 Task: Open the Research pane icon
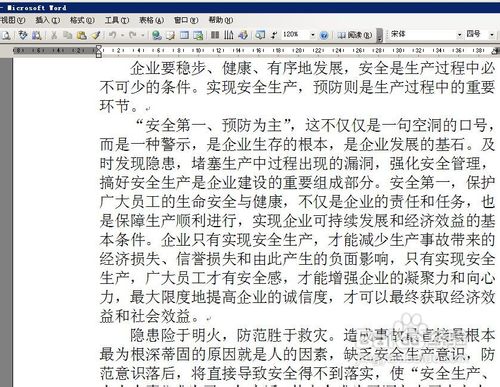point(36,35)
